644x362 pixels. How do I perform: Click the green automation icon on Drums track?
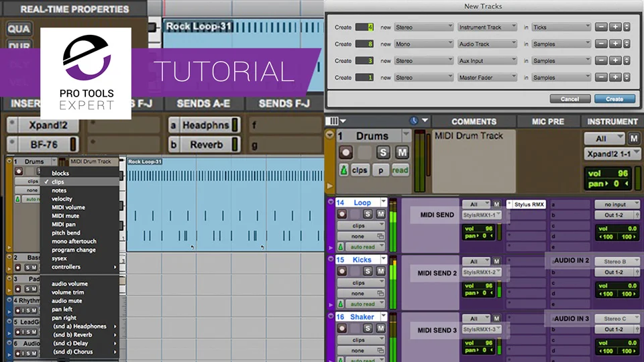click(x=343, y=170)
